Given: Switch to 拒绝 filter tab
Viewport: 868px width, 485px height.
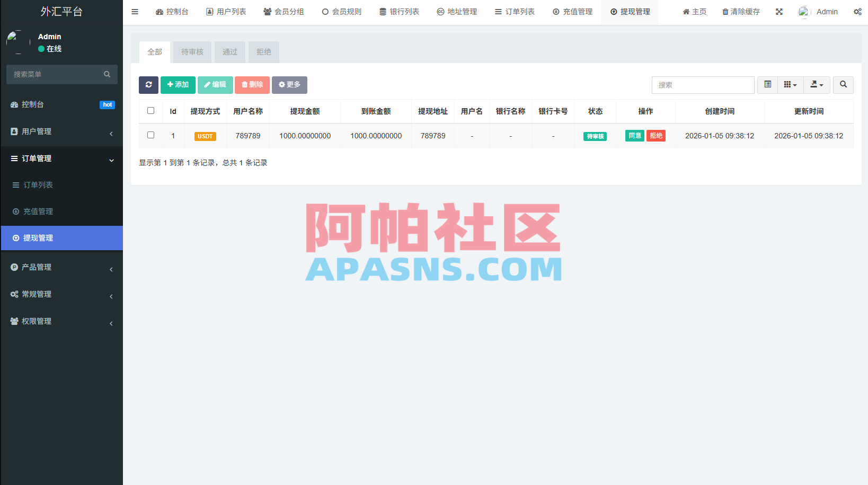Looking at the screenshot, I should coord(264,52).
